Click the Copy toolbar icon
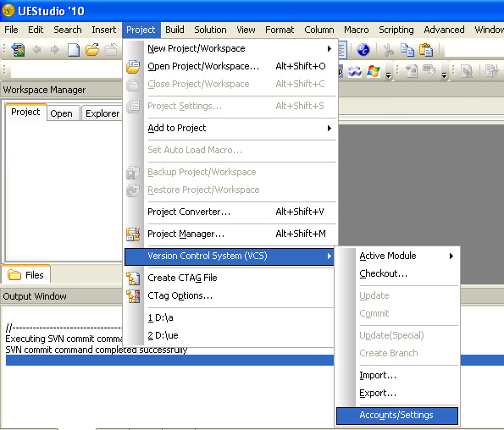The image size is (504, 430). pos(407,50)
